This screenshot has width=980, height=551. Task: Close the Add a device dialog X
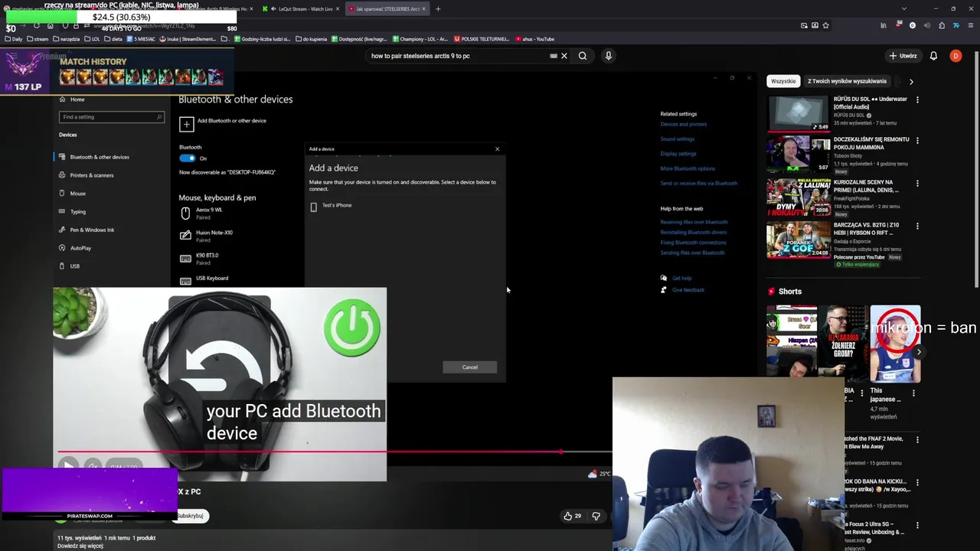coord(497,149)
